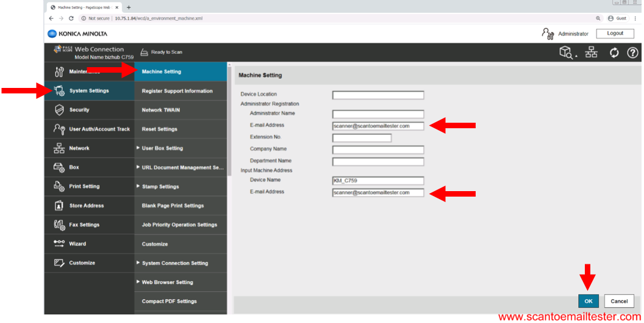Select the Box icon in sidebar
Viewport: 644px width, 323px height.
pyautogui.click(x=59, y=167)
